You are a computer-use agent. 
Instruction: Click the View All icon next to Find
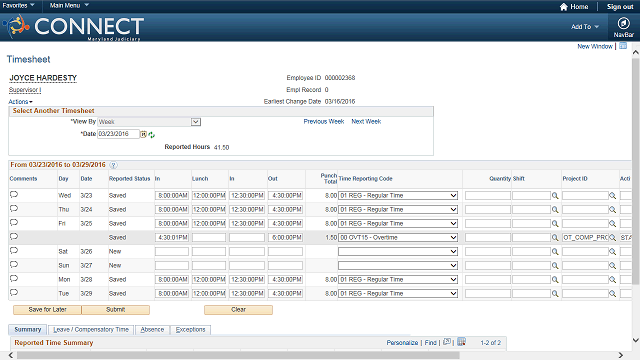[x=447, y=342]
